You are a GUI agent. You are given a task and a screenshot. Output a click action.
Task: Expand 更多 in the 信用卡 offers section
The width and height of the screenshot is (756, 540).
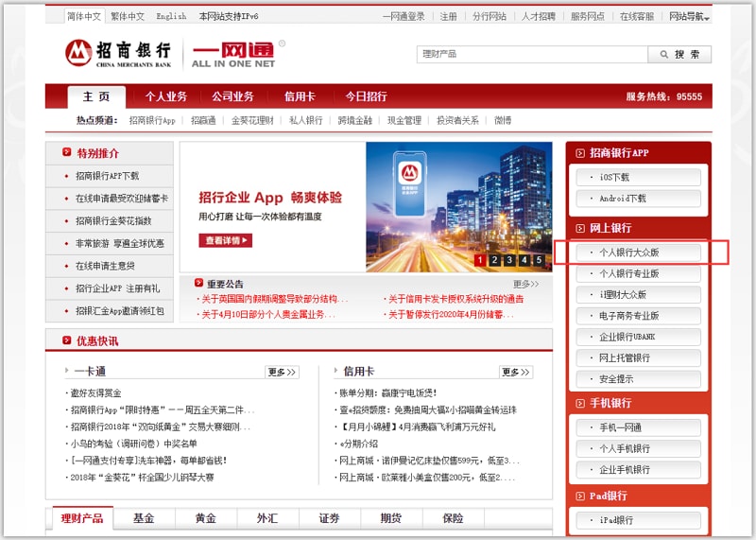pos(516,372)
